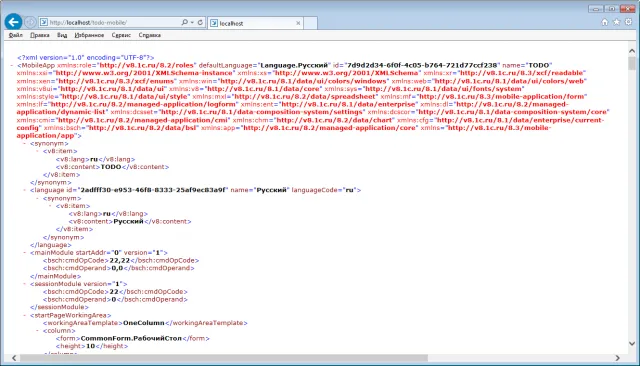Minimize the browser window

pos(596,9)
